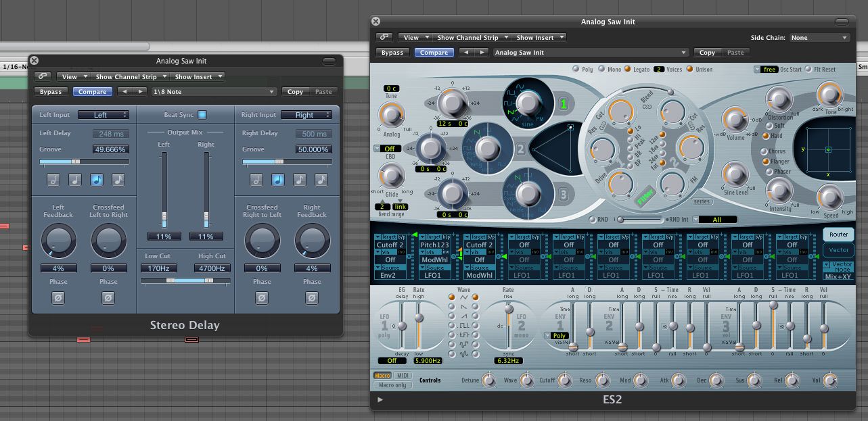The height and width of the screenshot is (421, 868).
Task: Select the highlighted third left delay note icon
Action: click(97, 180)
